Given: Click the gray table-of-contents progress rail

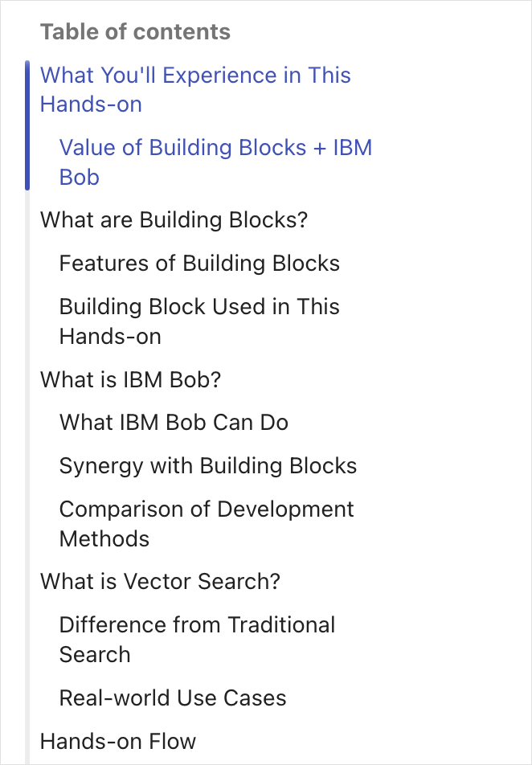Looking at the screenshot, I should (x=27, y=477).
